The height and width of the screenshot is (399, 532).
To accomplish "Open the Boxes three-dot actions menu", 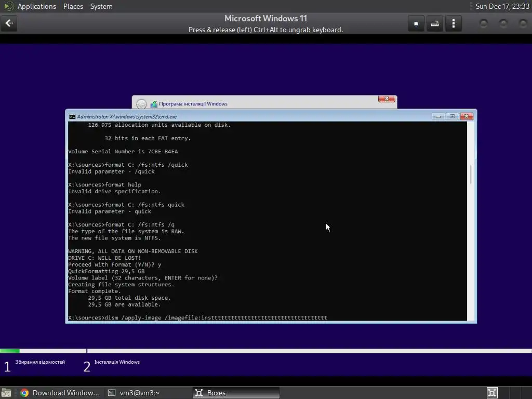I will pos(453,23).
